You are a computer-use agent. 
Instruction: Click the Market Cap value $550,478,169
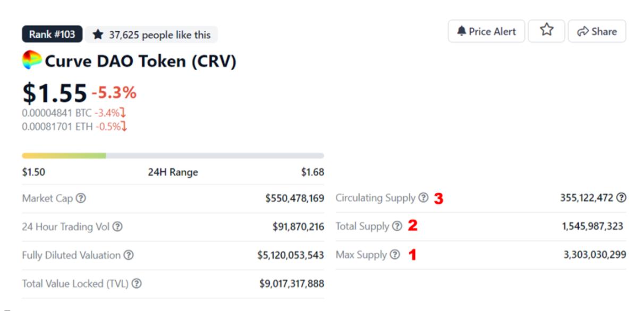[x=294, y=198]
